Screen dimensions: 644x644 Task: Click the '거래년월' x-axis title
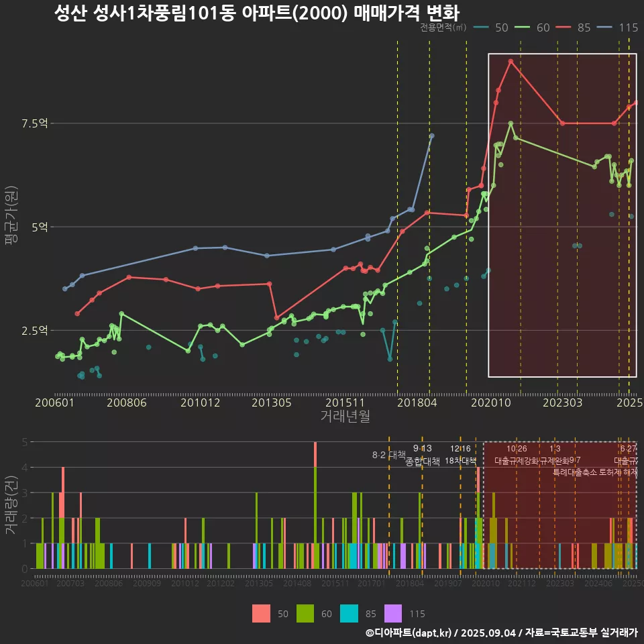[345, 416]
